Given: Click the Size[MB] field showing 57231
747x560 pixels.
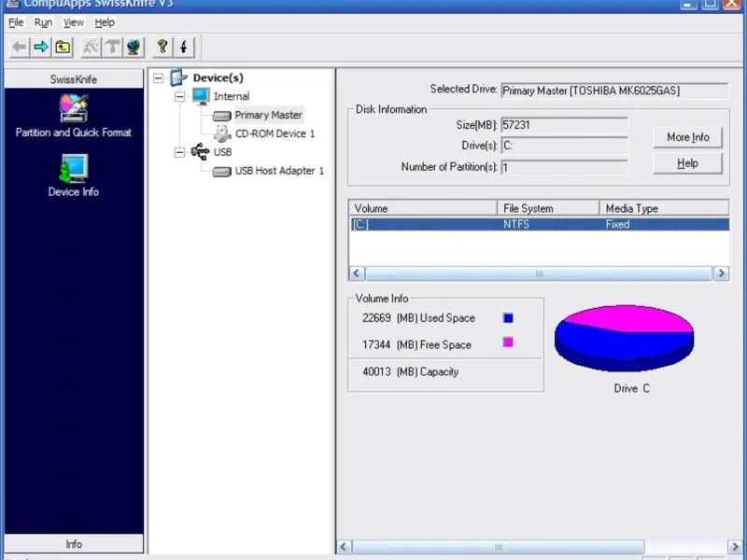Looking at the screenshot, I should [x=564, y=125].
